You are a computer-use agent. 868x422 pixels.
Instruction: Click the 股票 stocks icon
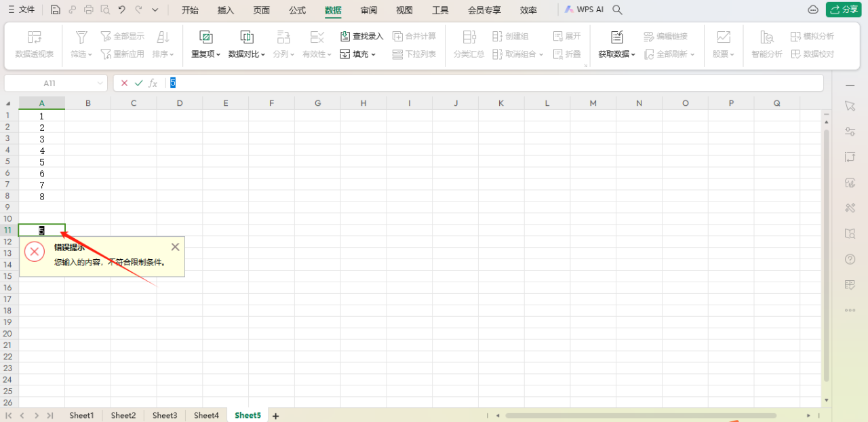tap(724, 37)
